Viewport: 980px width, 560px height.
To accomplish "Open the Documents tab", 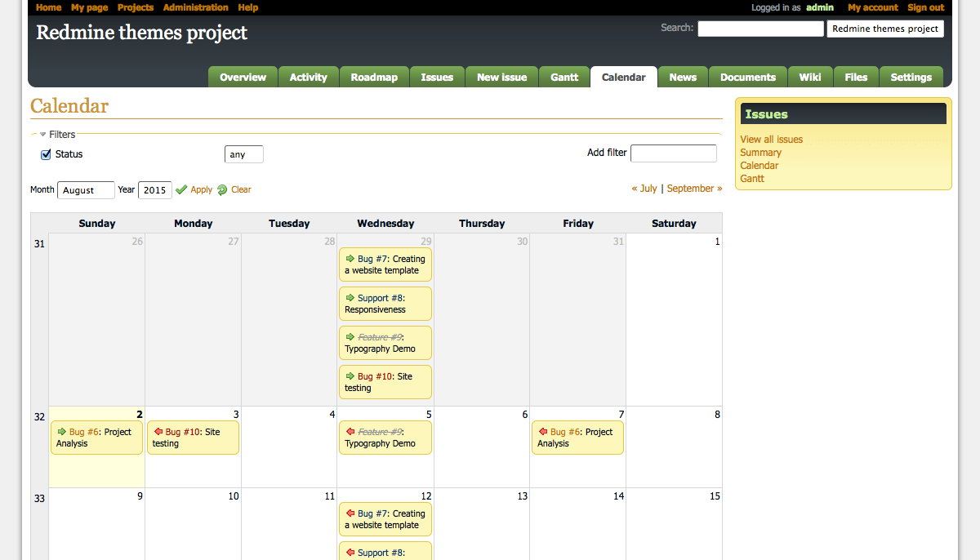I will point(748,78).
